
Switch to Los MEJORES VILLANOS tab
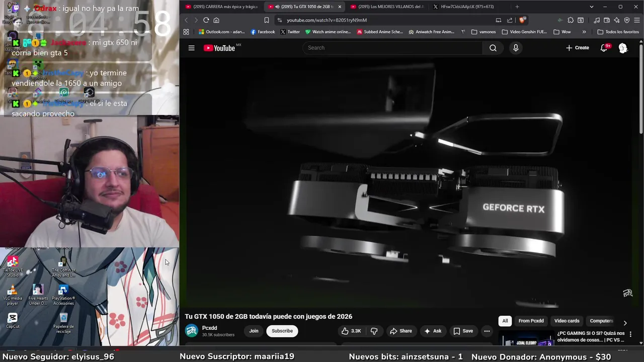tap(387, 7)
